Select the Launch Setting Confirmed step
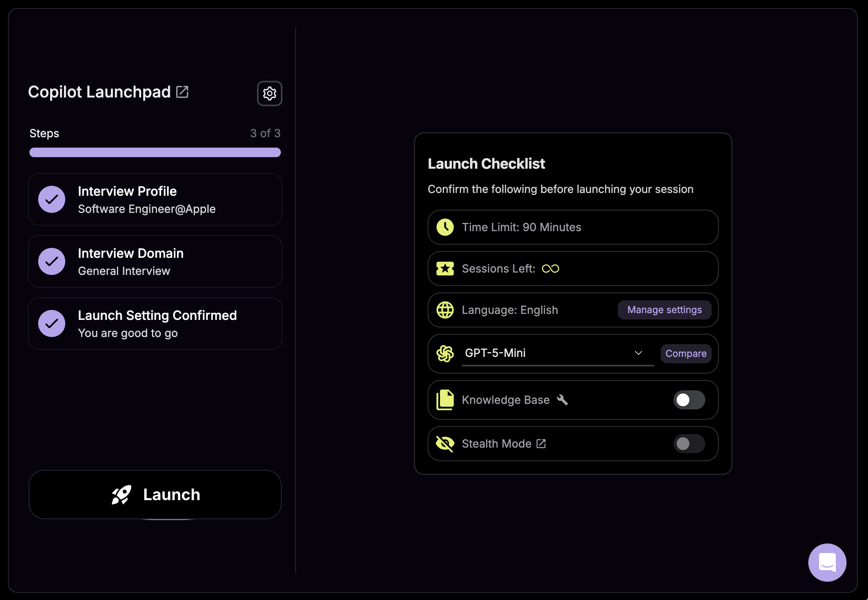 coord(155,323)
